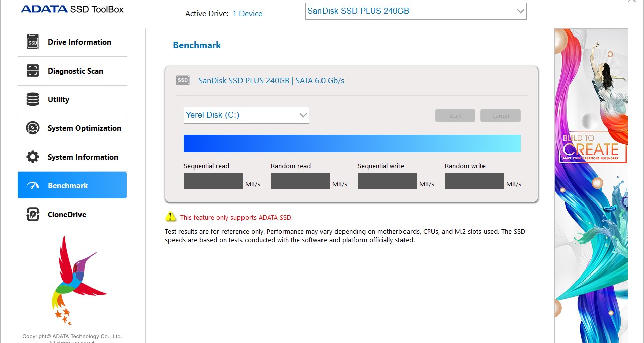Click the Start benchmark button

455,116
